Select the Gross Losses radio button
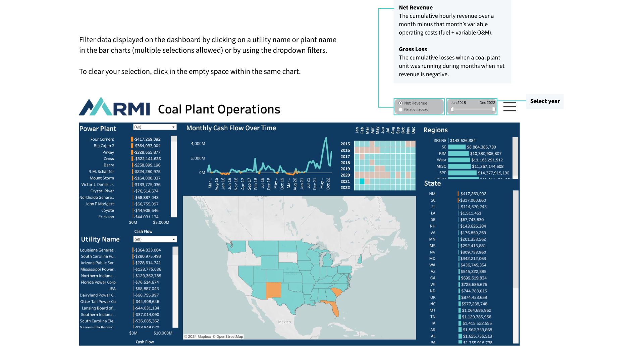This screenshot has height=346, width=644. (x=400, y=110)
